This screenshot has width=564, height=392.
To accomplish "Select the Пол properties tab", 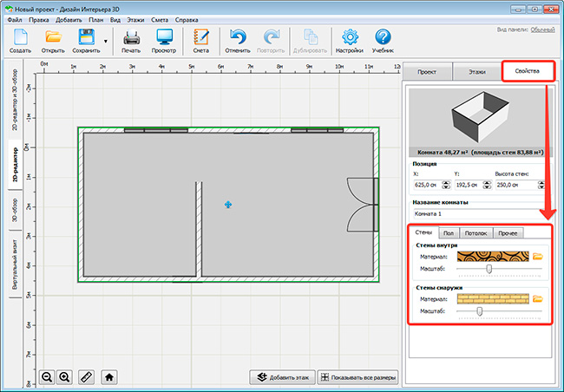I will (449, 233).
